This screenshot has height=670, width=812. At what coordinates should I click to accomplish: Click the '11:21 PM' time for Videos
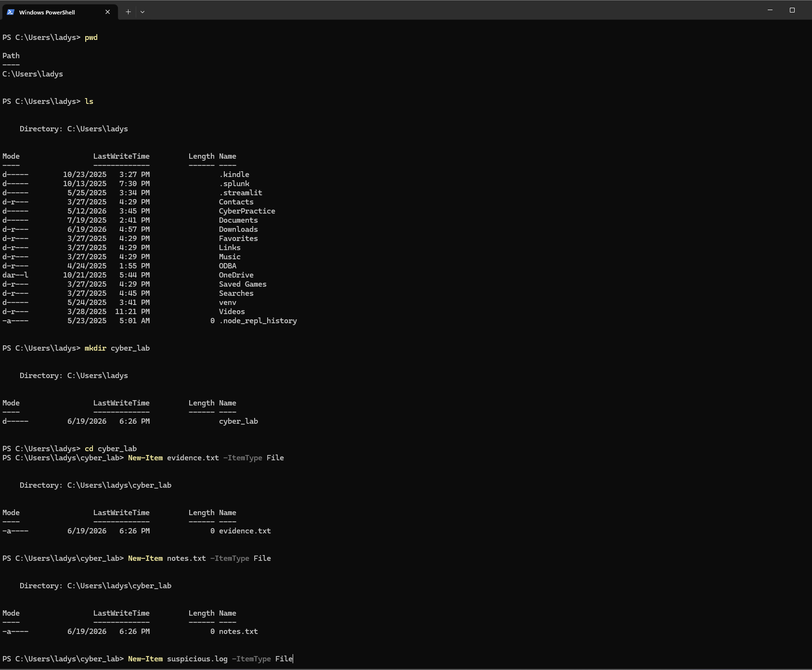(x=132, y=312)
